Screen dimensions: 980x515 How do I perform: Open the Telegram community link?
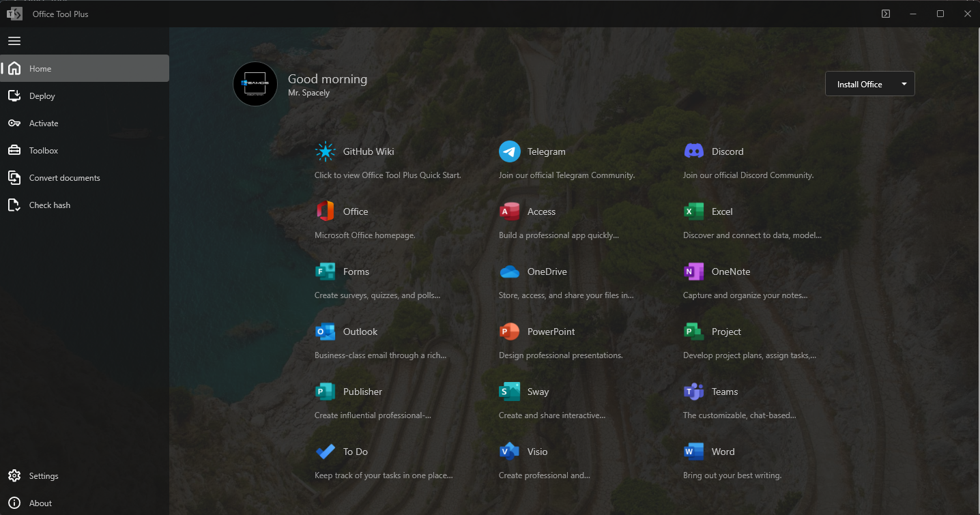pos(547,151)
